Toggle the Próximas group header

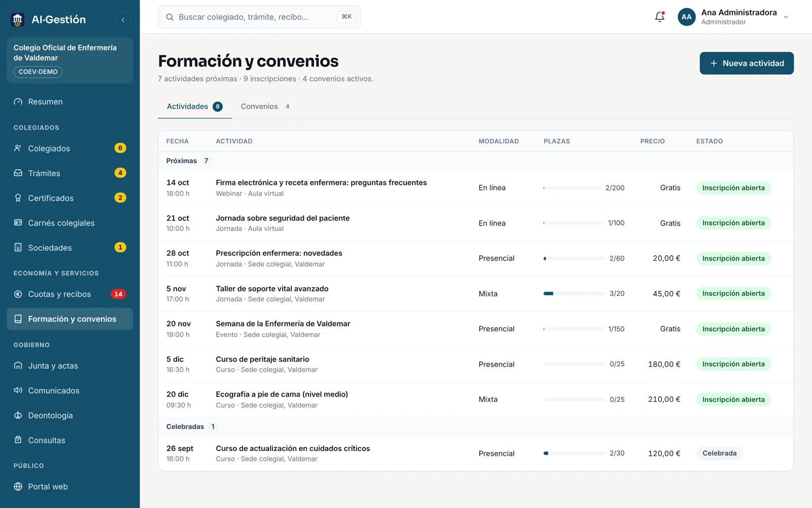coord(476,161)
